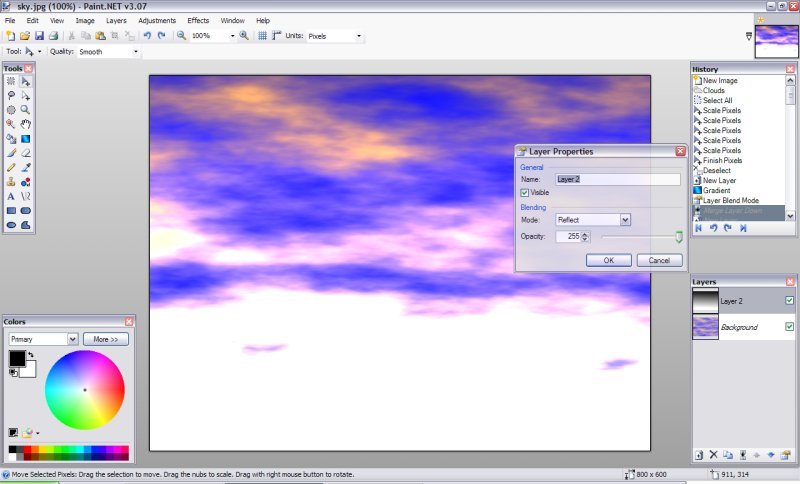Open the Primary color selector dropdown

coord(72,339)
